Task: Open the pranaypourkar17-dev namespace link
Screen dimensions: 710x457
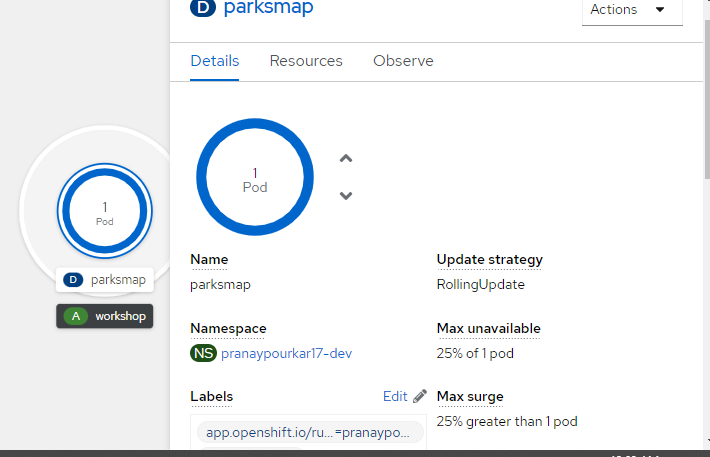Action: coord(286,353)
